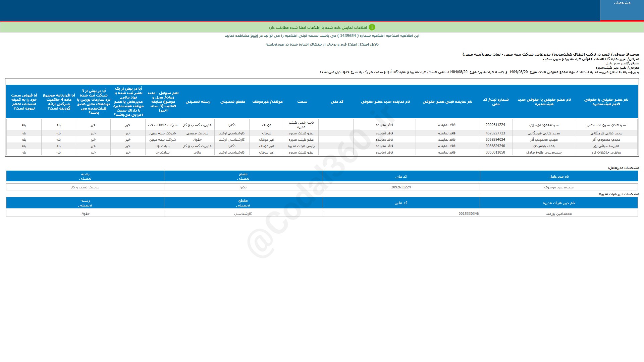The height and width of the screenshot is (362, 644).
Task: Click the رئیس هیئت مدیره position cell
Action: point(301,146)
